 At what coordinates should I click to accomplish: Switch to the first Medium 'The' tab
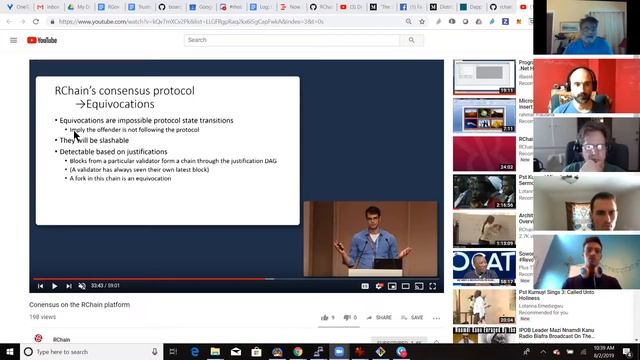[x=380, y=7]
